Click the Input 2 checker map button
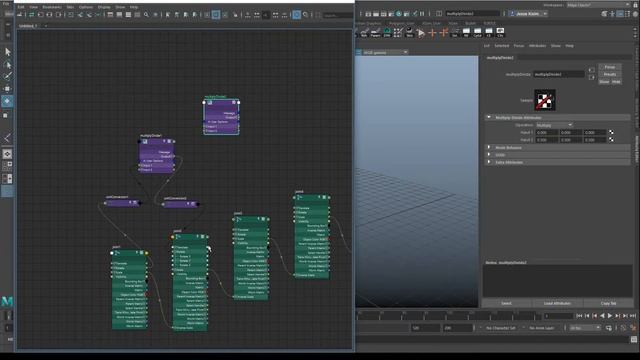 point(611,140)
